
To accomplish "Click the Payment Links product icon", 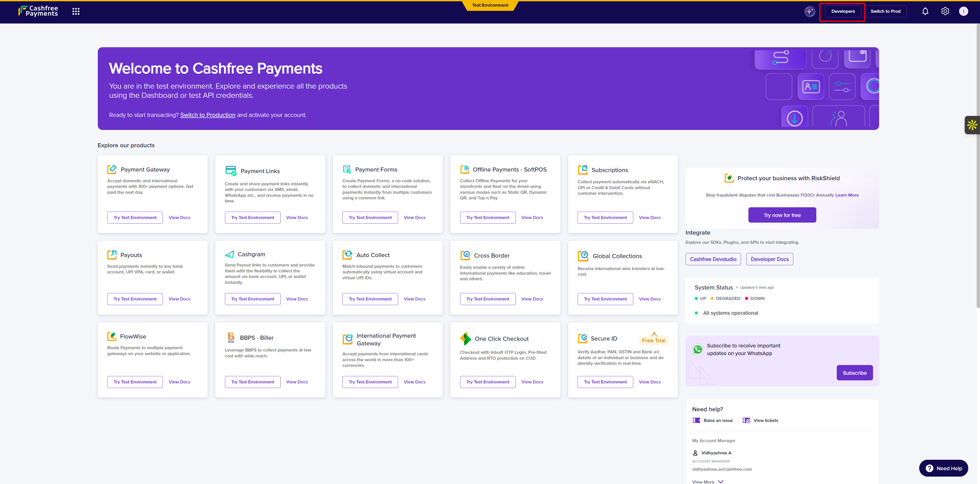I will (231, 171).
